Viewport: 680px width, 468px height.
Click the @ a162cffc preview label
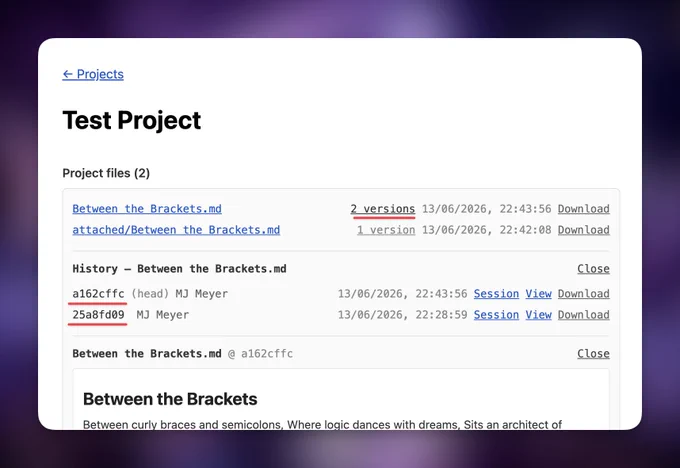pyautogui.click(x=261, y=353)
